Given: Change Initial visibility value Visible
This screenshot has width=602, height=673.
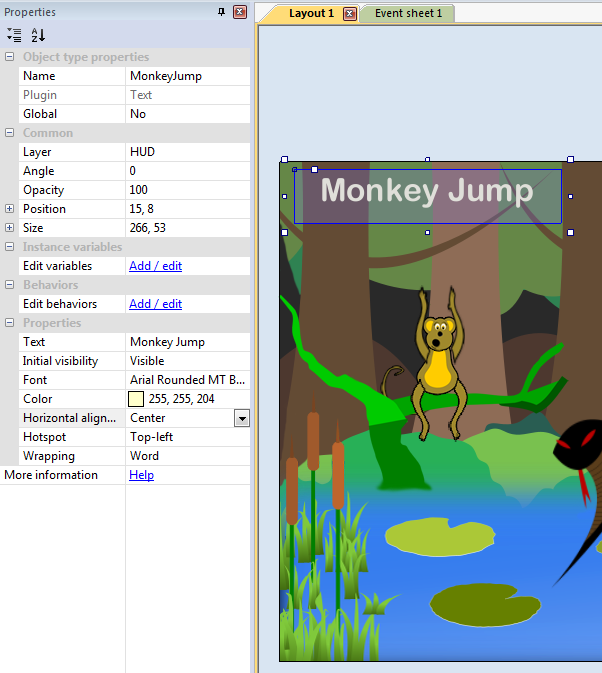Looking at the screenshot, I should (188, 361).
